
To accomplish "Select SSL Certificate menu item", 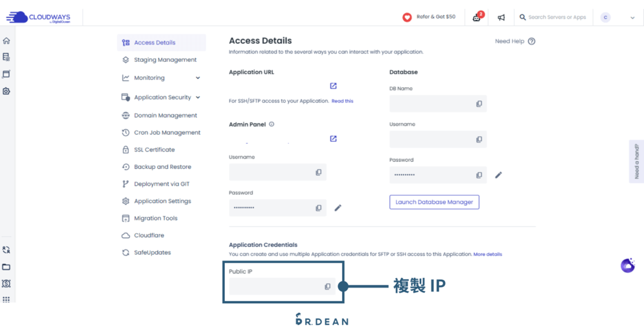I will [x=154, y=150].
